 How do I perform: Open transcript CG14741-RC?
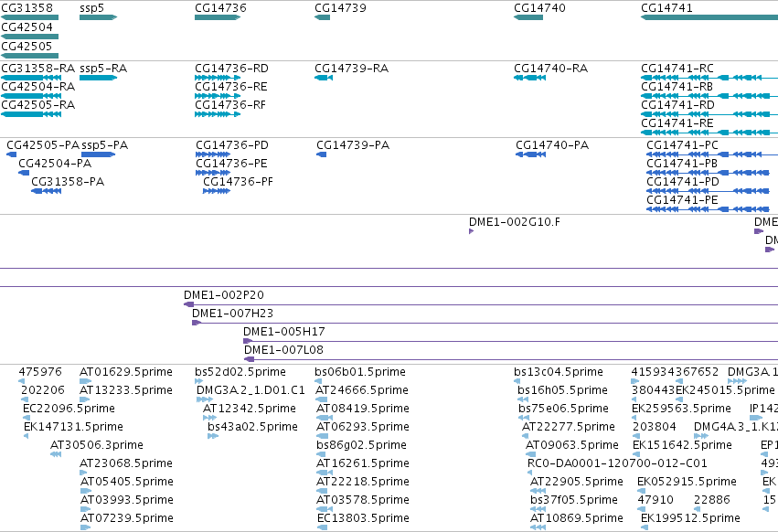click(x=709, y=78)
